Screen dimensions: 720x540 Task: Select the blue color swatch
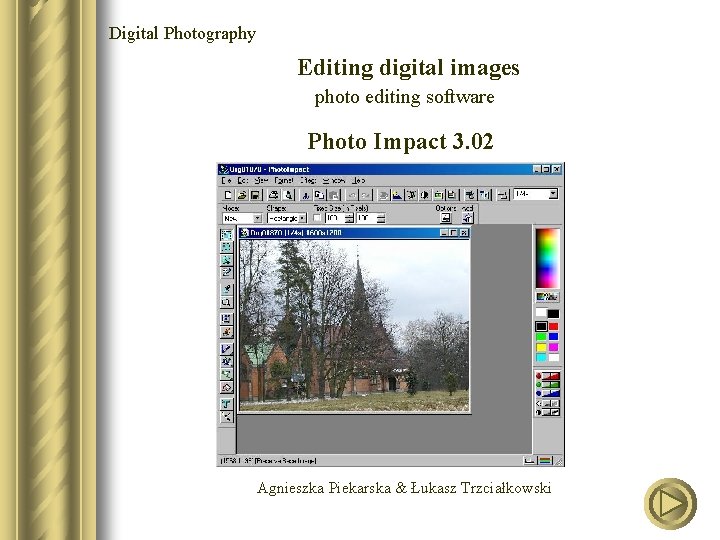(x=553, y=337)
